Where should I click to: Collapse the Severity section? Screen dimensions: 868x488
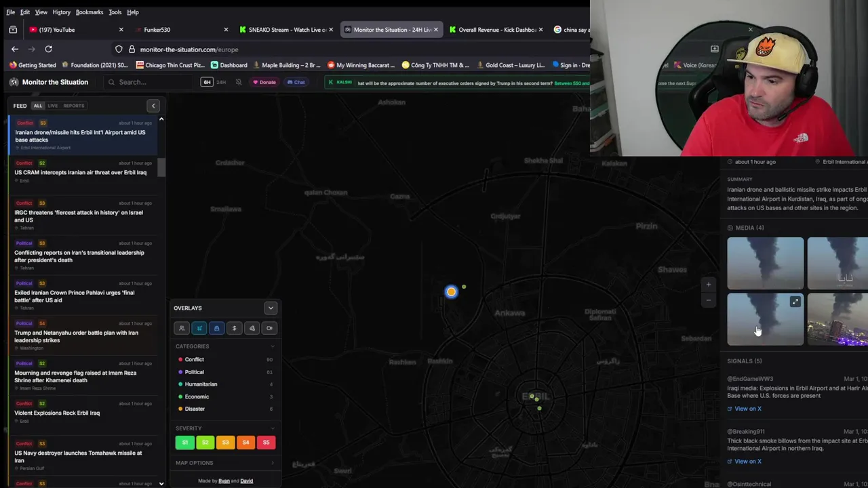point(273,428)
